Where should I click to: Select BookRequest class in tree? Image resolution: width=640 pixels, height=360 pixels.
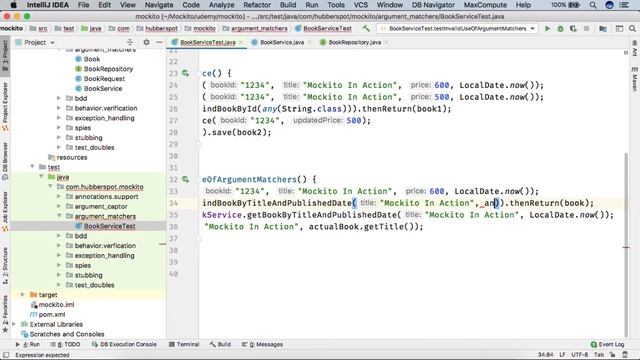click(x=104, y=79)
